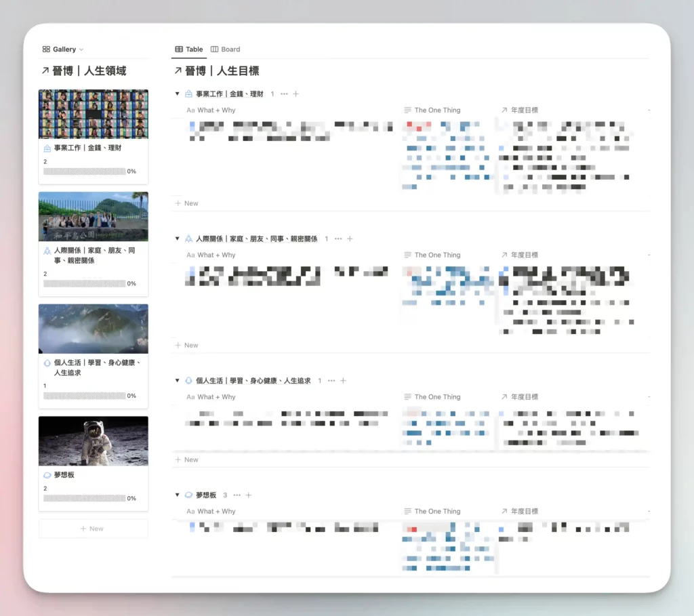Open the 晉博｜人生目標 linked database title
This screenshot has width=694, height=616.
[x=217, y=70]
